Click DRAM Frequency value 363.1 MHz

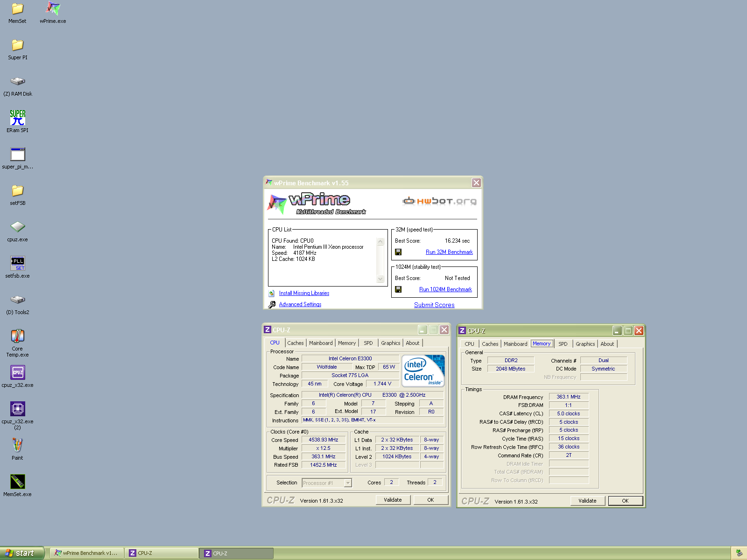coord(568,397)
